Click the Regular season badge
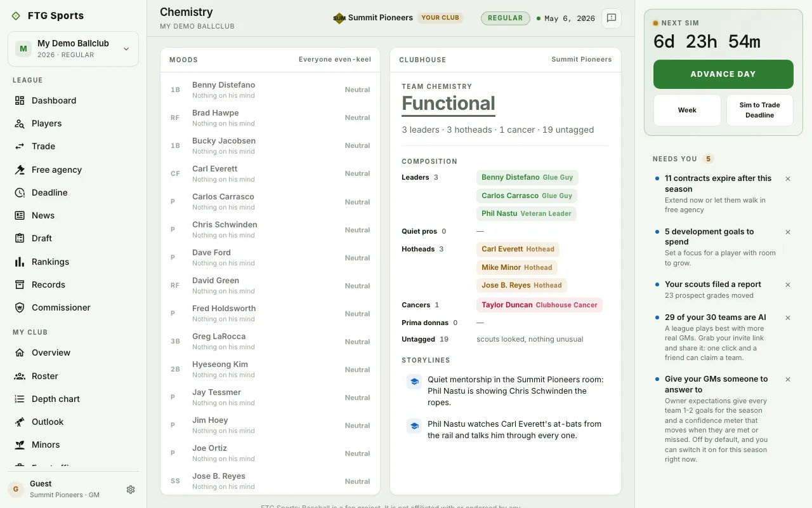 tap(506, 18)
